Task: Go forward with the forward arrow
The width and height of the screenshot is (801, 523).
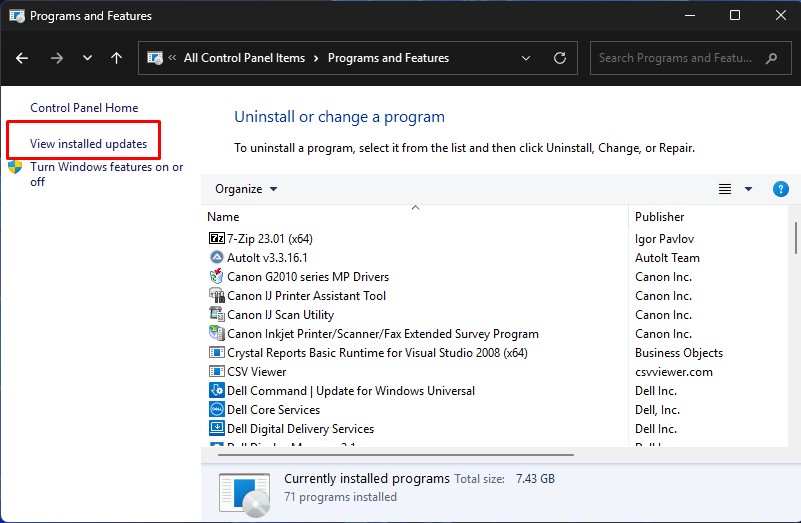Action: click(57, 58)
